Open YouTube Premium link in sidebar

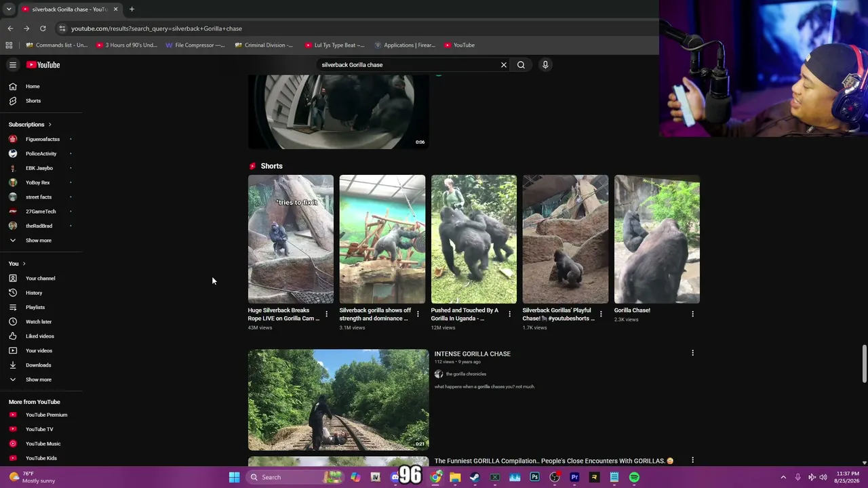click(46, 415)
